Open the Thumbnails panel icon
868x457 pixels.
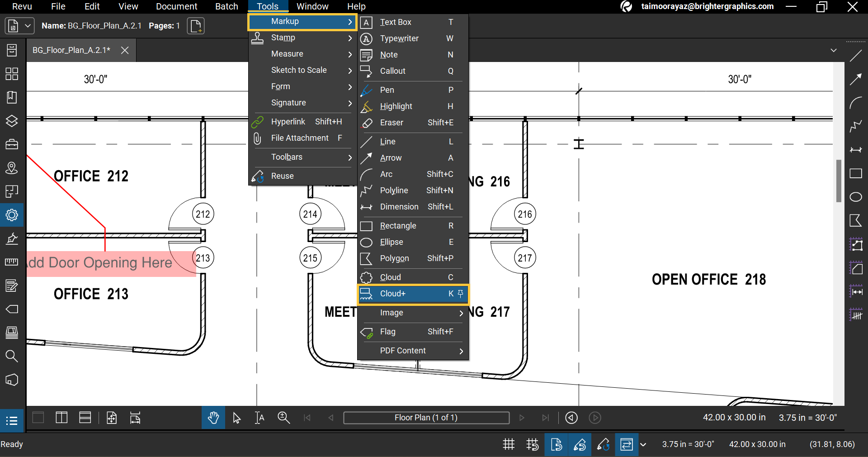coord(12,74)
